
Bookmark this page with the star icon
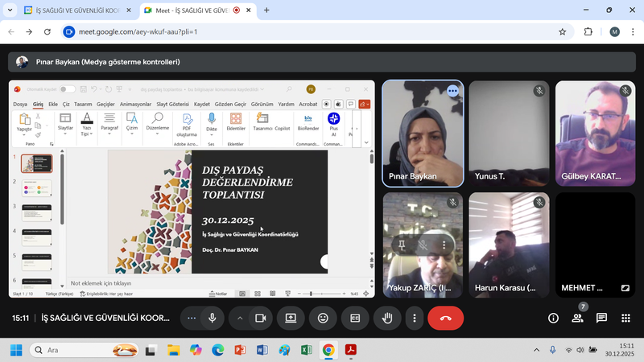[562, 31]
